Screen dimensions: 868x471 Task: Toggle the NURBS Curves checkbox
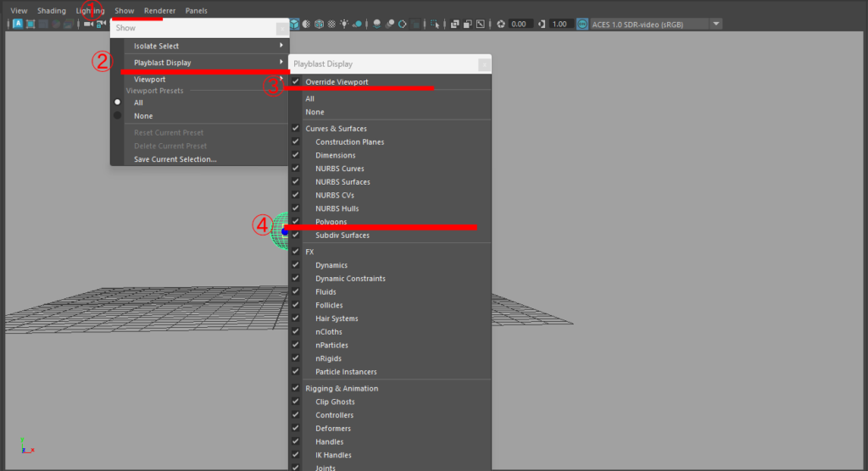pyautogui.click(x=296, y=169)
